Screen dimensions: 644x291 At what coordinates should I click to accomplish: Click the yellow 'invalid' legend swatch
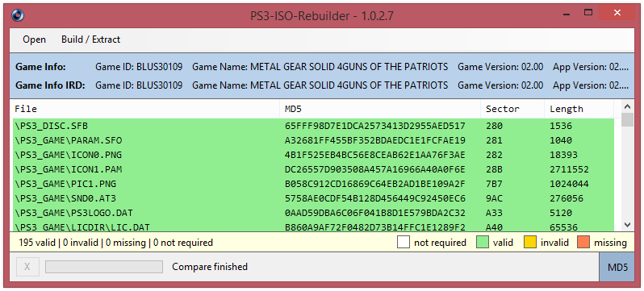pos(530,243)
